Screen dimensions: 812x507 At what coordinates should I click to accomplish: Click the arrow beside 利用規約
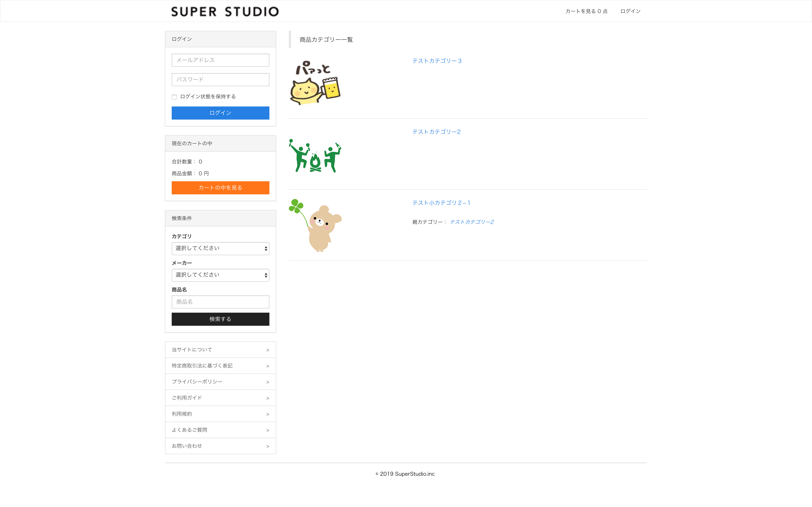(x=268, y=414)
